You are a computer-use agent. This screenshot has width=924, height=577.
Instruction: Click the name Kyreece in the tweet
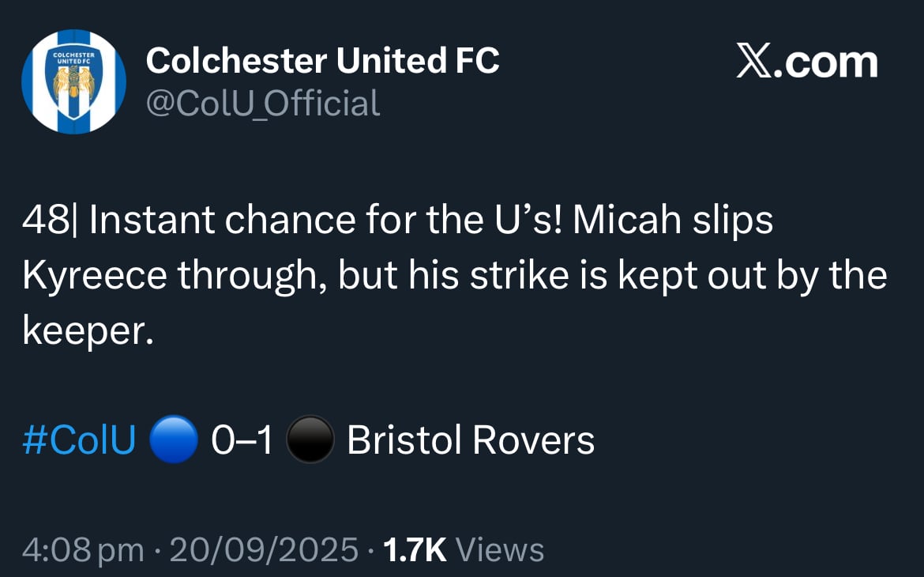click(x=94, y=276)
